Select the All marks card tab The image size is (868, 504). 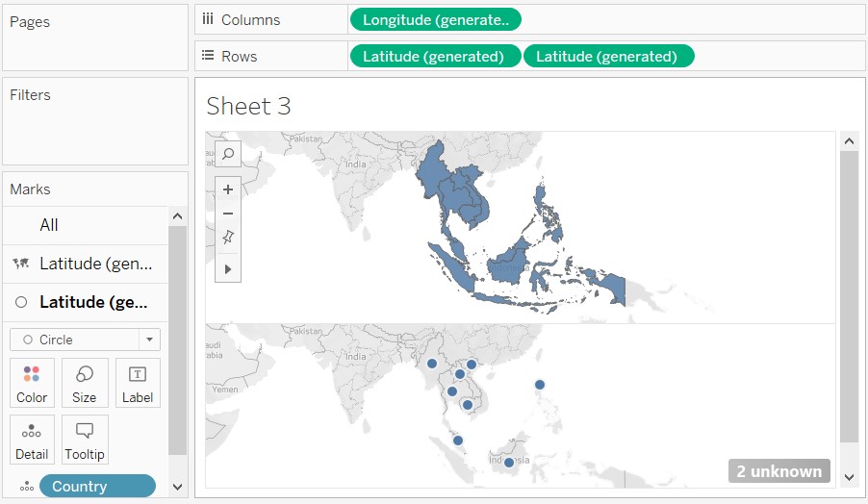pyautogui.click(x=85, y=225)
